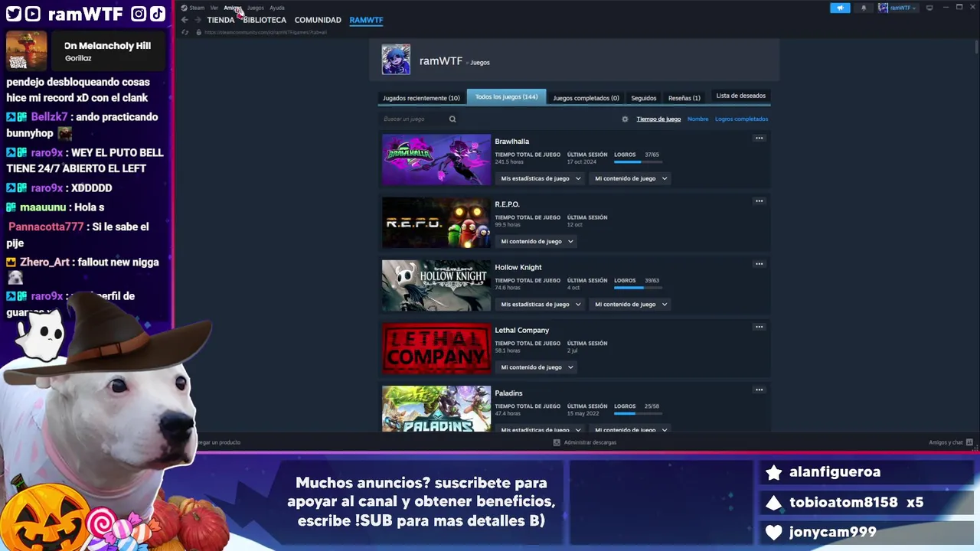Expand Brawlhalla's Mi contenido de juego

(x=631, y=178)
